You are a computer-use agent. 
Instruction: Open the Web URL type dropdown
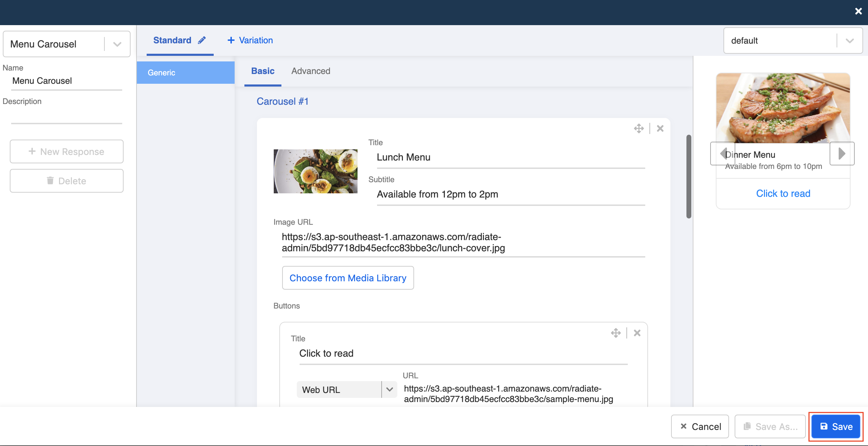[x=389, y=389]
